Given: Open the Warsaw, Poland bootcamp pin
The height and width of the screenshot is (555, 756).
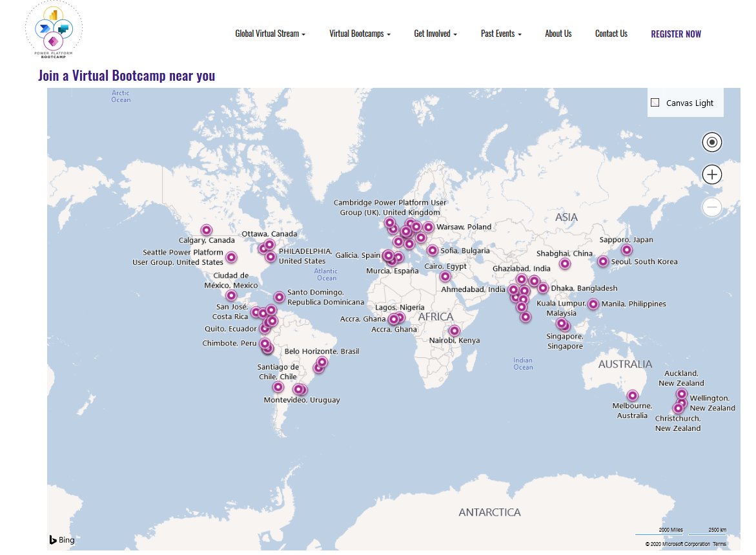Looking at the screenshot, I should click(x=429, y=227).
